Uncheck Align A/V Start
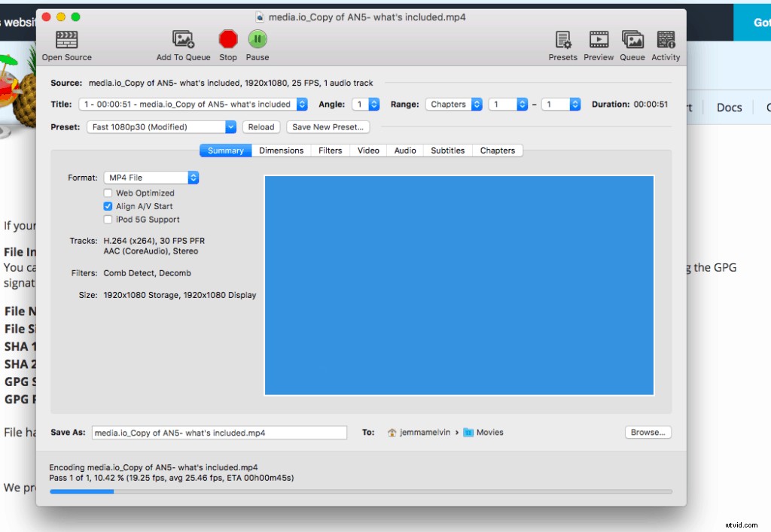The image size is (771, 532). click(108, 206)
